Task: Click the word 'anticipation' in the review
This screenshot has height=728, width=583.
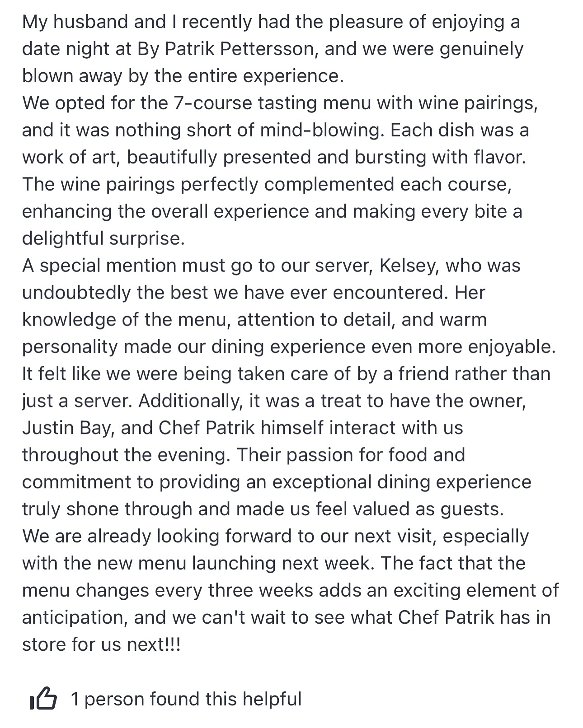Action: 75,617
